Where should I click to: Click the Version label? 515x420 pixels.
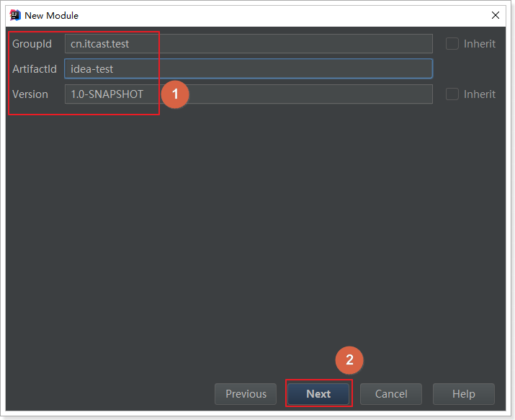click(30, 94)
